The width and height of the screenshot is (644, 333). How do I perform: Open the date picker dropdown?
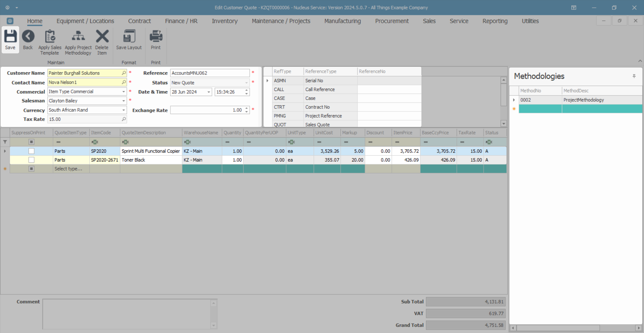pos(209,92)
